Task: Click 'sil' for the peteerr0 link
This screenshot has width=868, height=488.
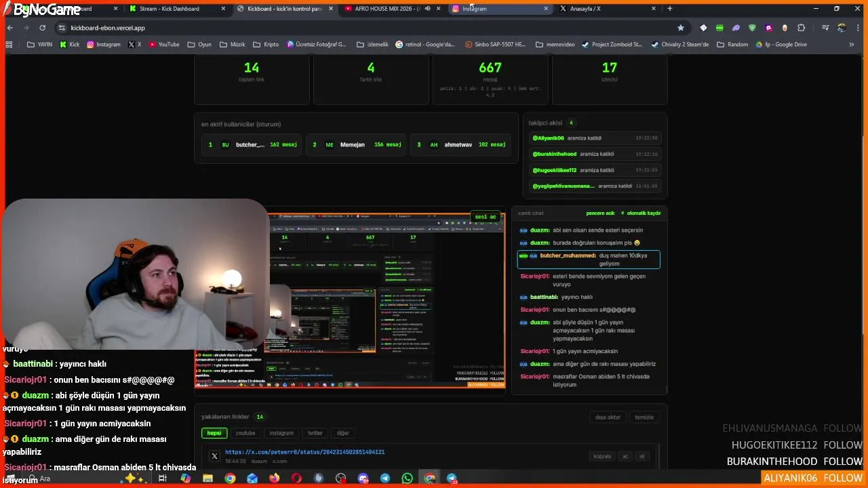Action: (642, 456)
